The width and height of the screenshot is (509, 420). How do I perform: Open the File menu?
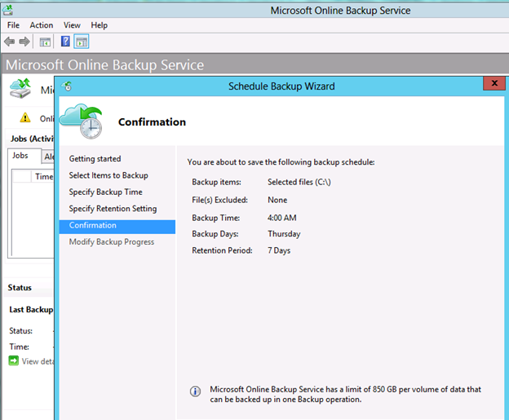[13, 25]
